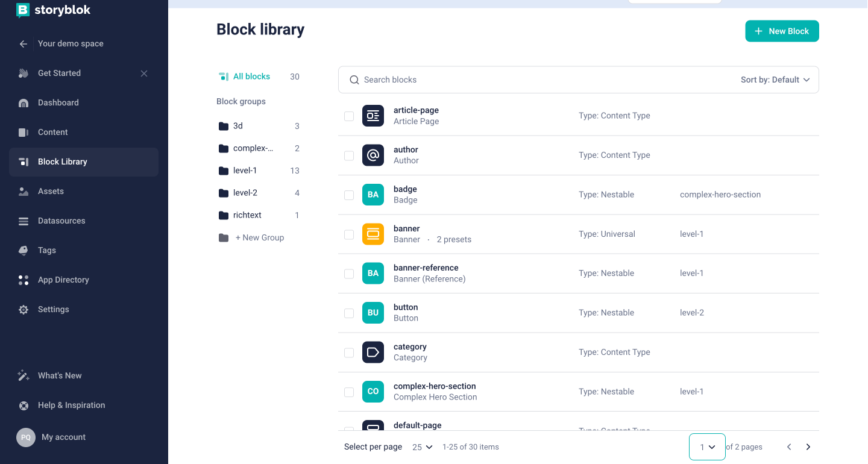The width and height of the screenshot is (868, 464).
Task: Open the Sort by Default dropdown
Action: [x=775, y=79]
